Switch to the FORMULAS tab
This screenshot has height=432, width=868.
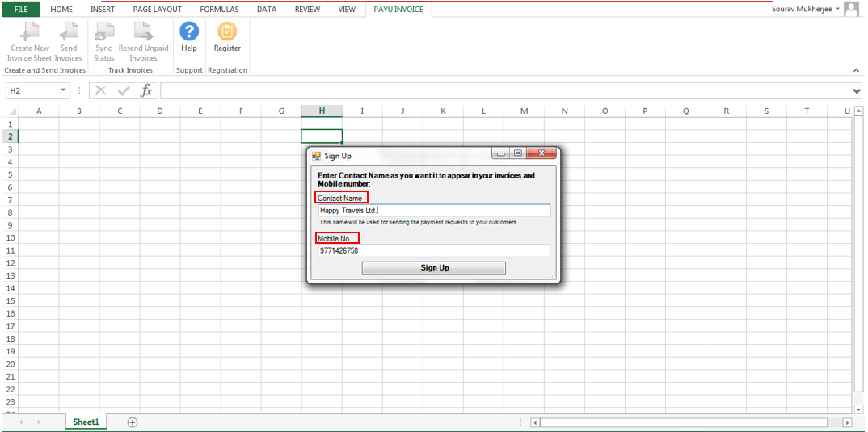pyautogui.click(x=219, y=10)
